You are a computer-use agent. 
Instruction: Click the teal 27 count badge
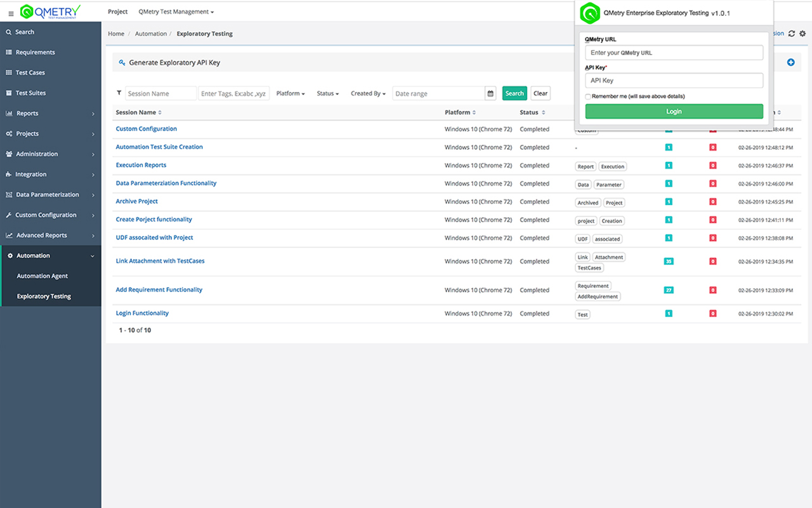click(669, 290)
